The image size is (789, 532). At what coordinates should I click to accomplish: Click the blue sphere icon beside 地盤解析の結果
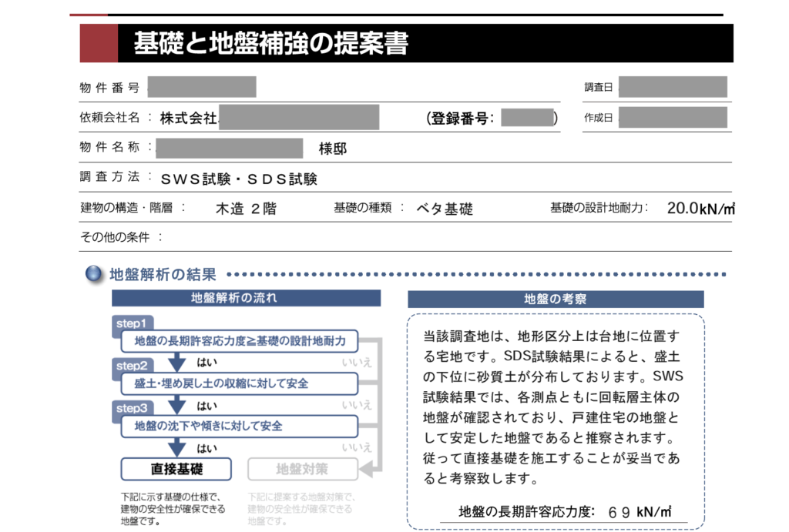coord(93,272)
